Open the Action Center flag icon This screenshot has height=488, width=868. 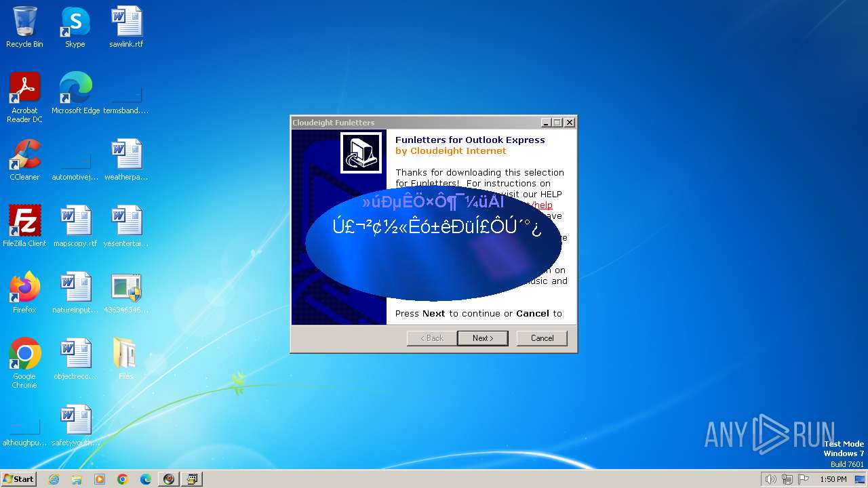[804, 479]
